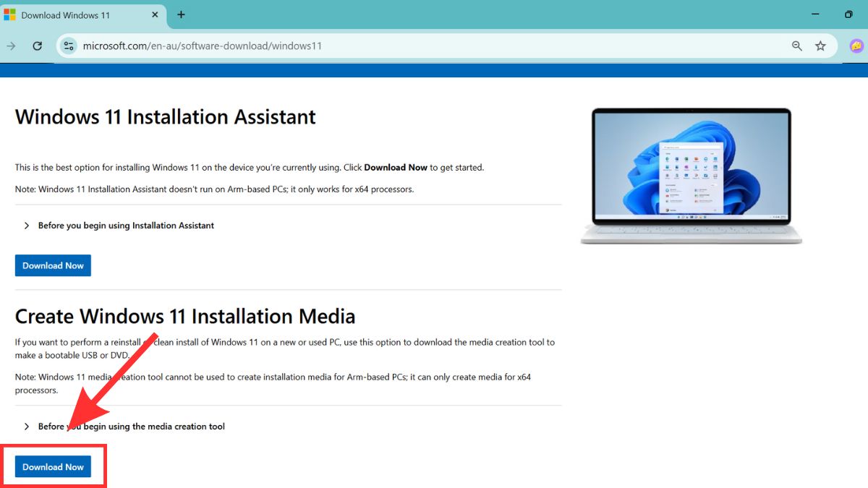Go back using the browser back arrow

click(12, 45)
